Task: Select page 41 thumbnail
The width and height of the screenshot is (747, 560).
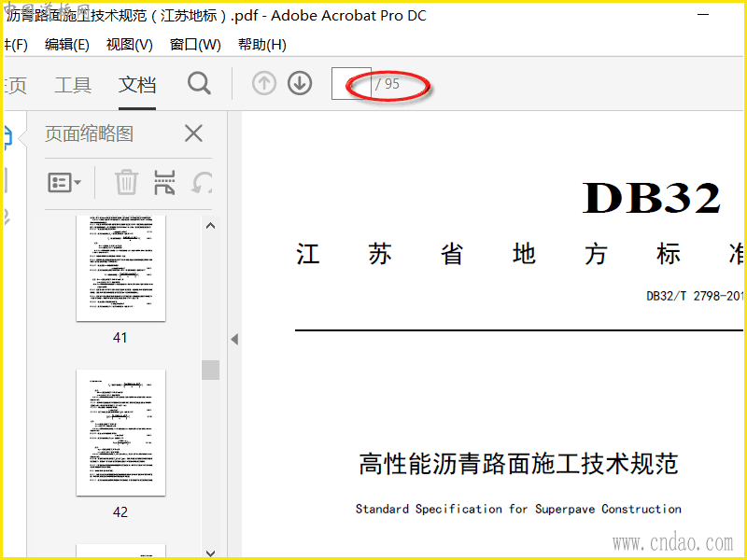Action: pos(121,268)
